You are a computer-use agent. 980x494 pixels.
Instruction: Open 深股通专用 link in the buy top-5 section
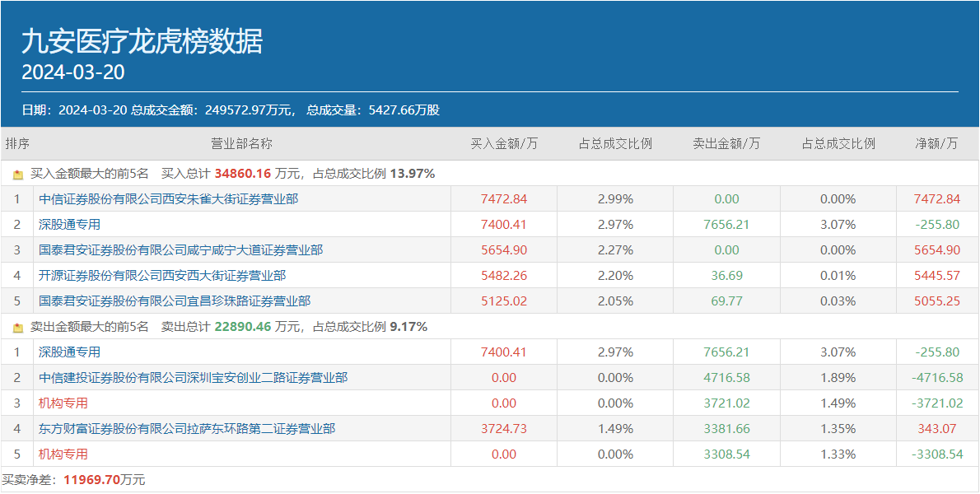coord(69,225)
